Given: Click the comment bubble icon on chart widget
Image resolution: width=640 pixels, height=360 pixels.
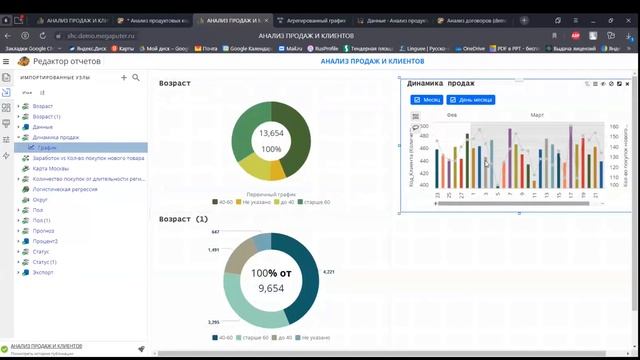Looking at the screenshot, I should click(x=415, y=127).
